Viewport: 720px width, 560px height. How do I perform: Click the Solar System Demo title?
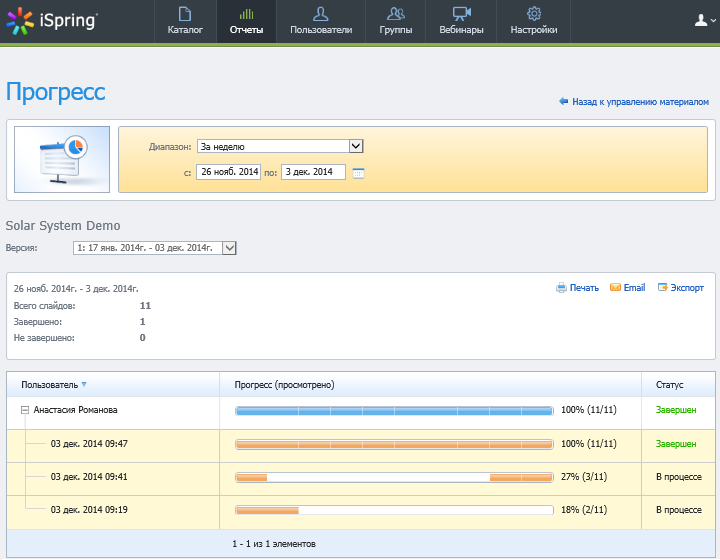coord(63,226)
